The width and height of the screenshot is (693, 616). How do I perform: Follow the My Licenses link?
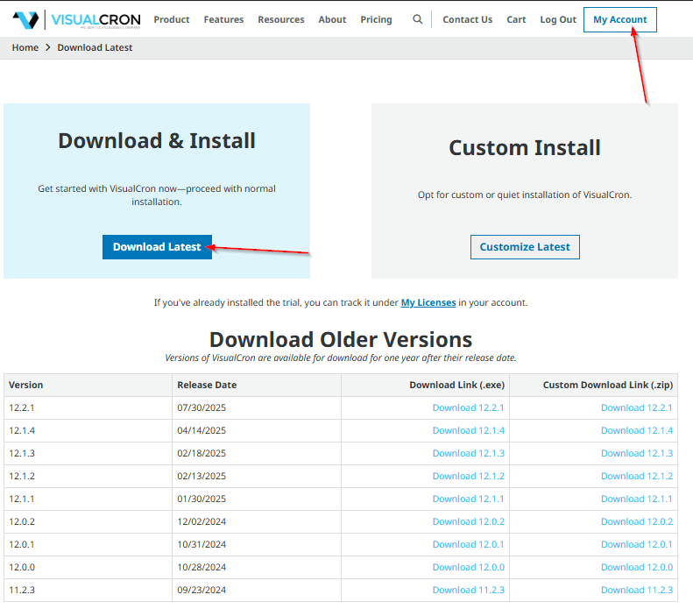[x=428, y=302]
